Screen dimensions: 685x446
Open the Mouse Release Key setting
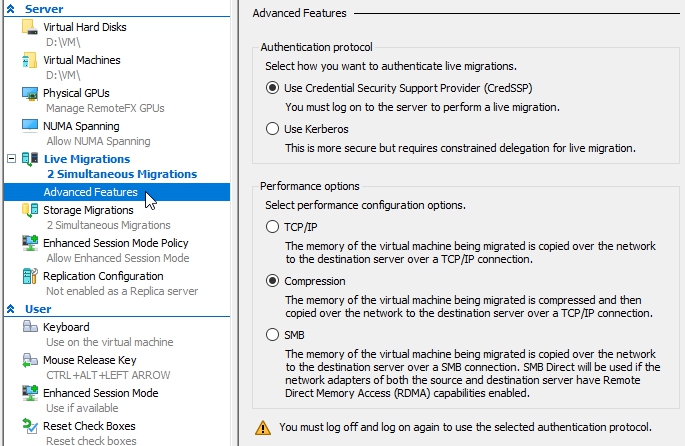coord(89,360)
